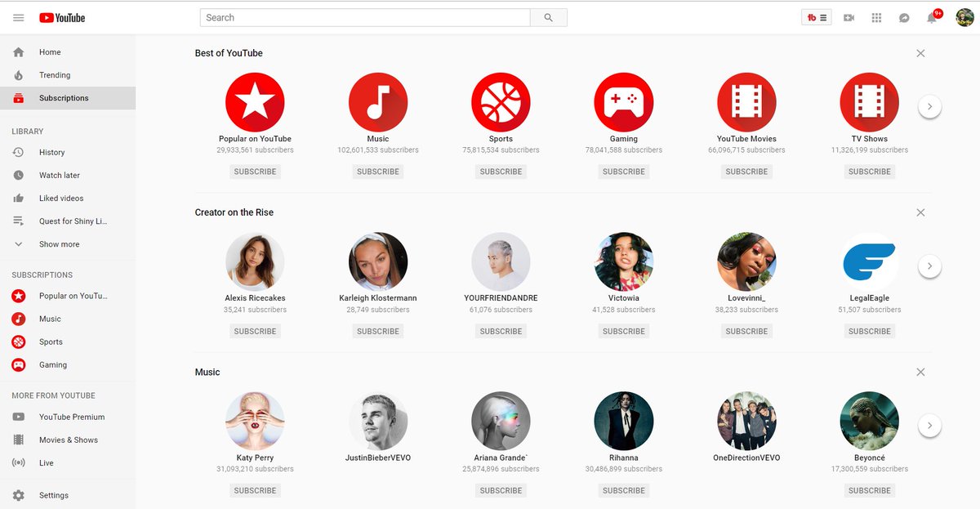This screenshot has width=980, height=509.
Task: Open Alexis Ricecakes channel avatar
Action: click(x=255, y=261)
